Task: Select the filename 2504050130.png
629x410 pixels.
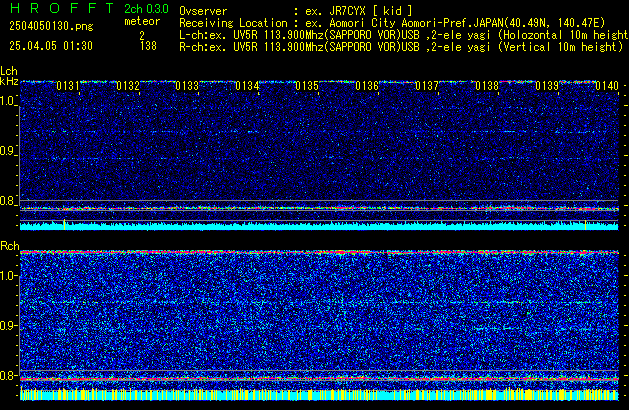Action: 51,26
